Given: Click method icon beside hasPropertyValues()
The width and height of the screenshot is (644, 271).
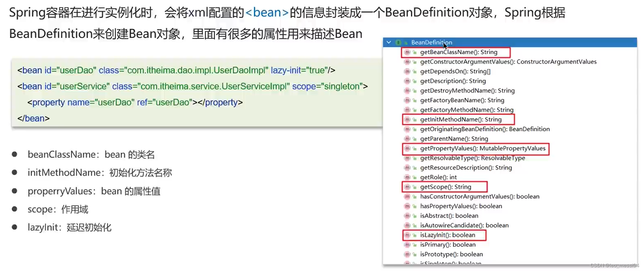Looking at the screenshot, I should (x=407, y=206).
